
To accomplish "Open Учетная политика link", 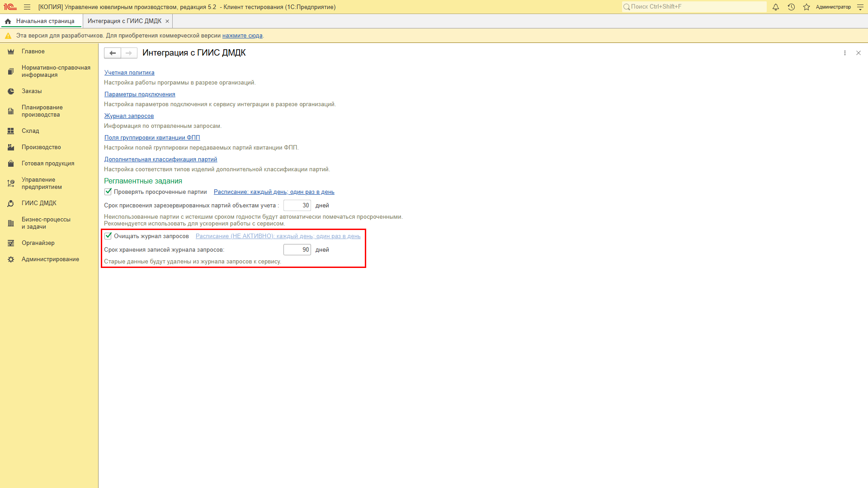I will (x=129, y=73).
